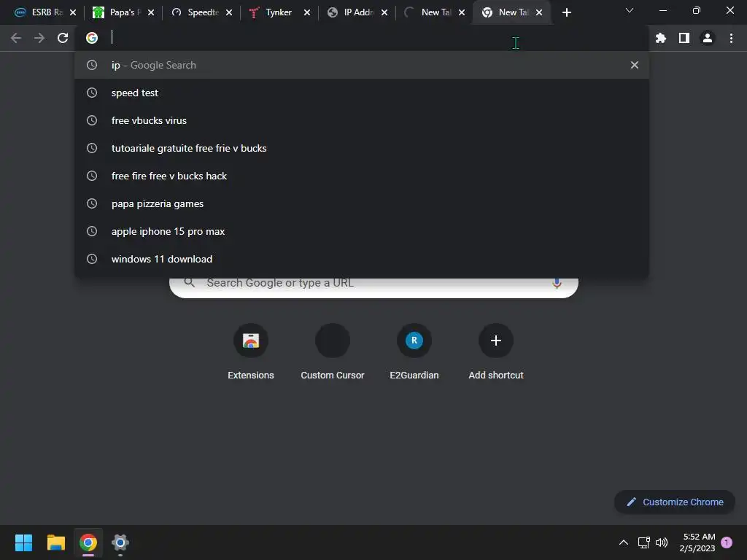This screenshot has width=747, height=560.
Task: Close the Tynker tab
Action: pos(307,13)
